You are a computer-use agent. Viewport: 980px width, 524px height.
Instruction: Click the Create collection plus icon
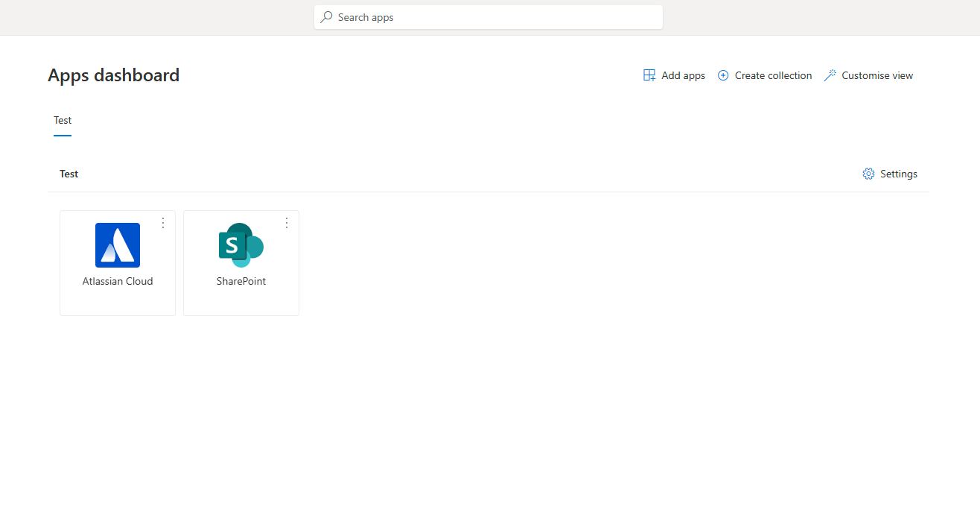723,75
